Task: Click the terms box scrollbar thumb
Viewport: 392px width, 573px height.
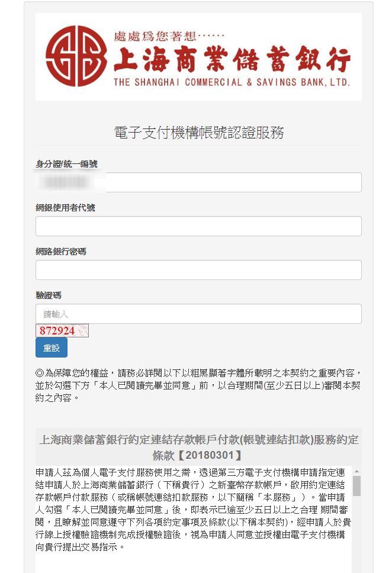Action: click(356, 485)
